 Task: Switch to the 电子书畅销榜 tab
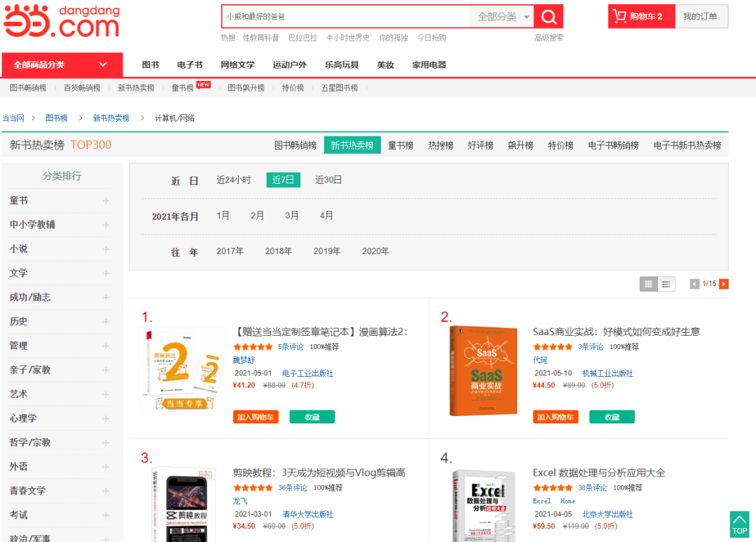click(612, 145)
